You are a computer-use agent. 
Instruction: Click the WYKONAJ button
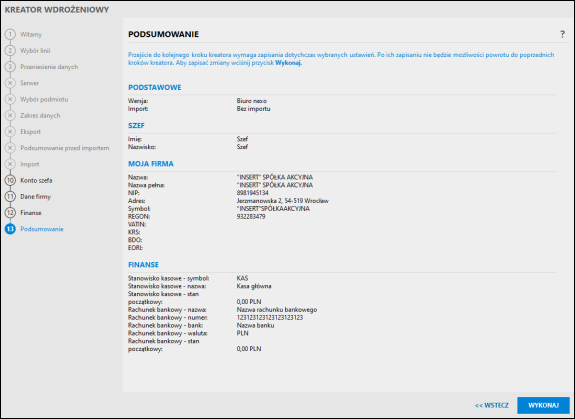point(543,405)
